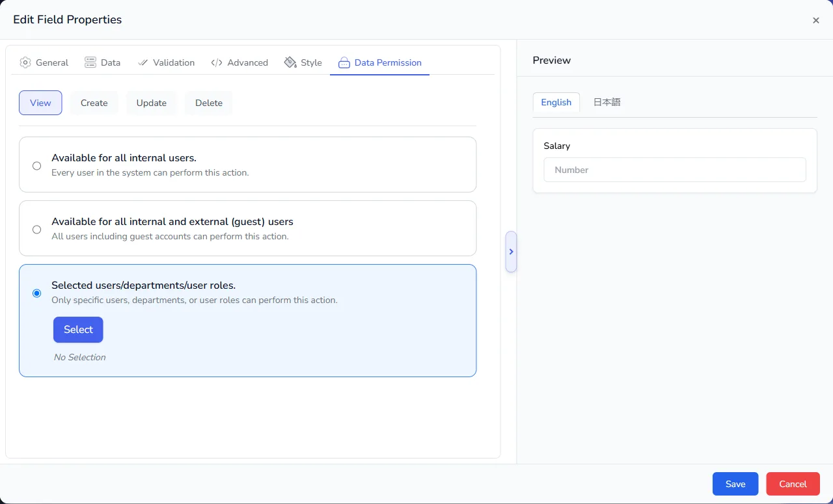Click 'Every user in the system' description text

[x=150, y=173]
